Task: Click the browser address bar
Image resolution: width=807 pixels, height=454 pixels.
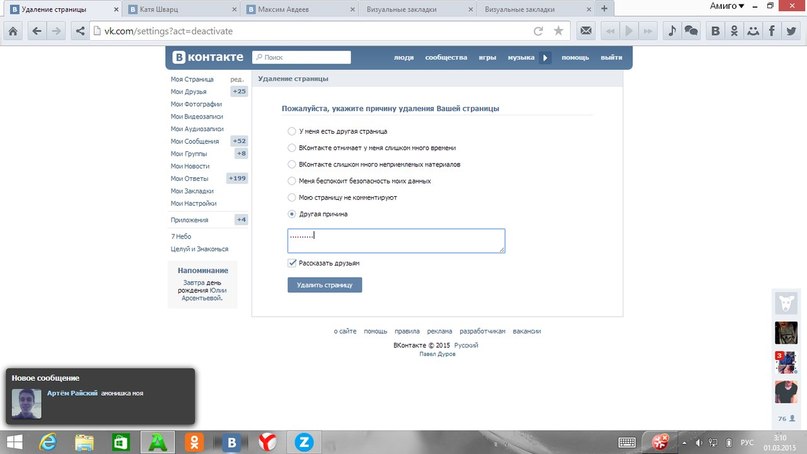Action: click(329, 31)
